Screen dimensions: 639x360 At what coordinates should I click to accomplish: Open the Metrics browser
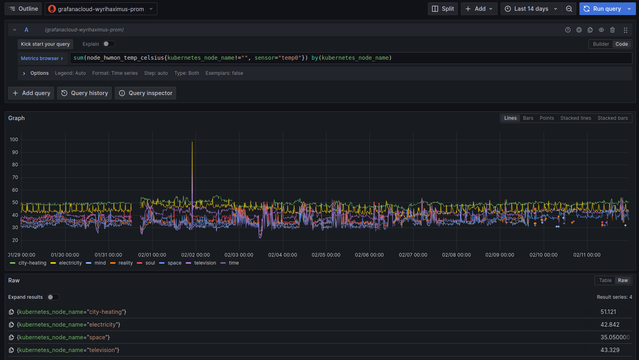point(42,58)
